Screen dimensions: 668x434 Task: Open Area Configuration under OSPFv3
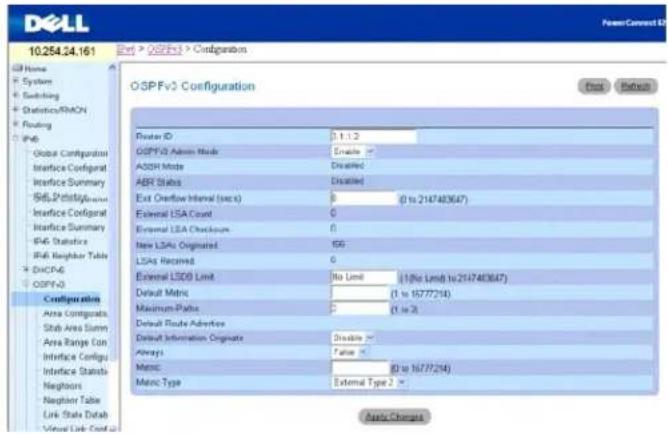click(x=75, y=313)
